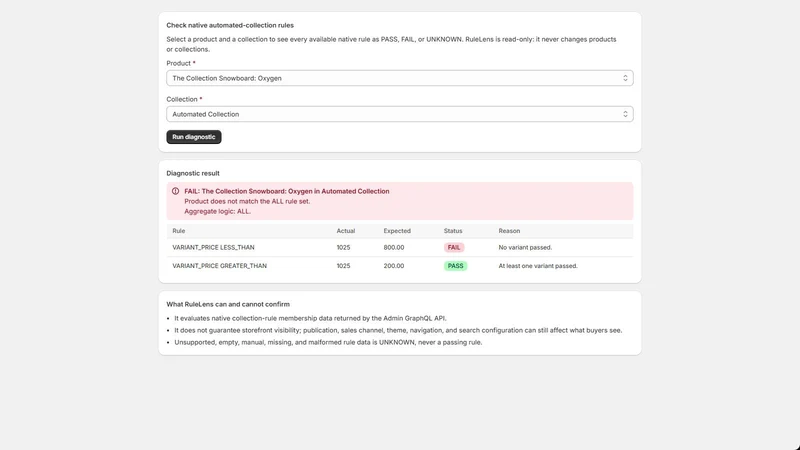The image size is (800, 450).
Task: Click the 'Diagnostic result' heading
Action: (193, 173)
